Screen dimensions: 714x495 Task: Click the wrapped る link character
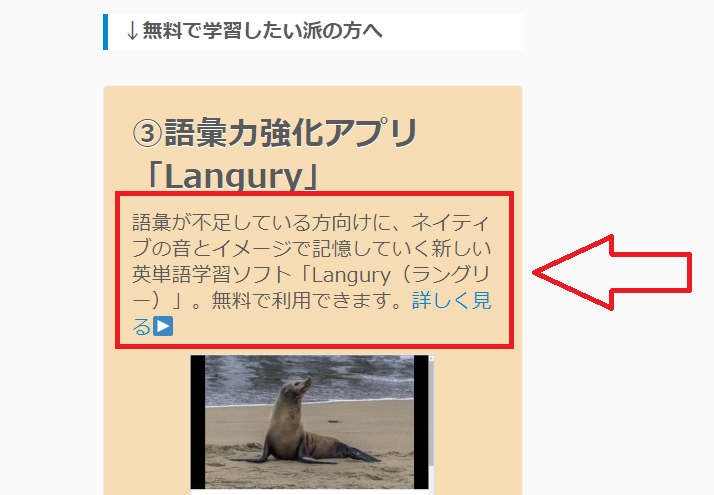(142, 327)
